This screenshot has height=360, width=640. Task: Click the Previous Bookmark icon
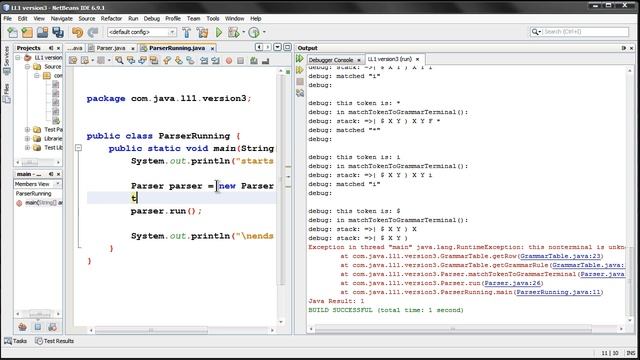point(167,60)
